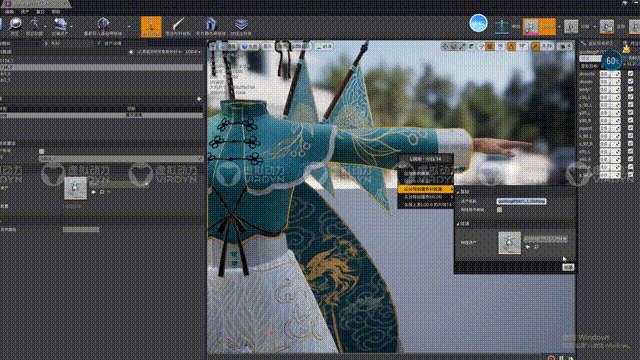The width and height of the screenshot is (640, 360).
Task: Collapse the second section expander in the popup dialog
Action: pyautogui.click(x=458, y=224)
